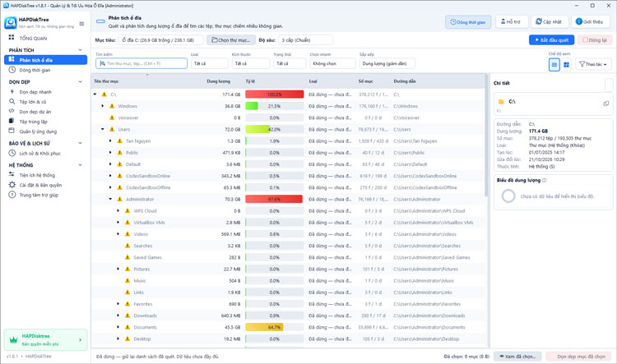
Task: Open the Kích thước size filter dropdown
Action: coord(251,63)
